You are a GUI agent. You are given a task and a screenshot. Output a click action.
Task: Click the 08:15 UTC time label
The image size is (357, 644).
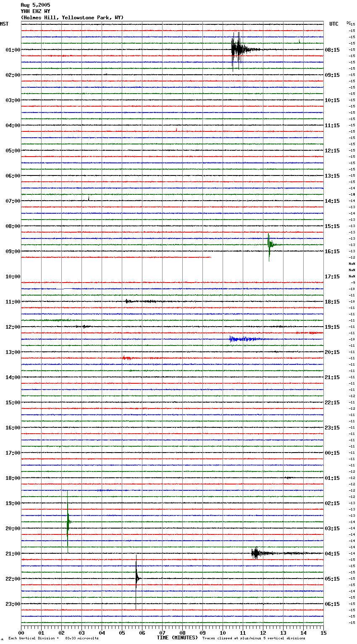pos(332,50)
